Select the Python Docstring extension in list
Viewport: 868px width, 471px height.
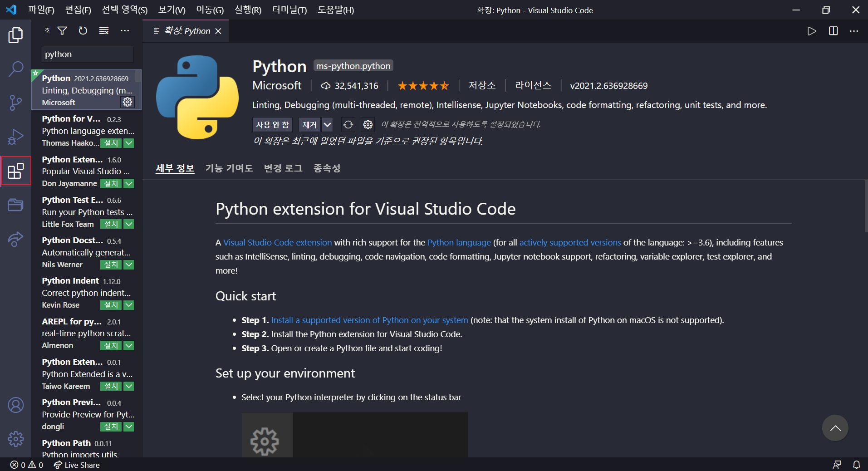[x=86, y=252]
